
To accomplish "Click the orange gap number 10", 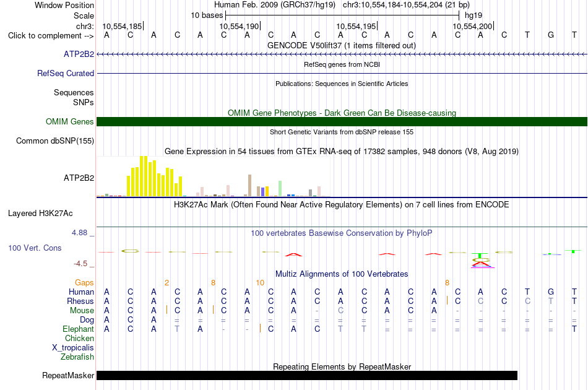I will (260, 283).
